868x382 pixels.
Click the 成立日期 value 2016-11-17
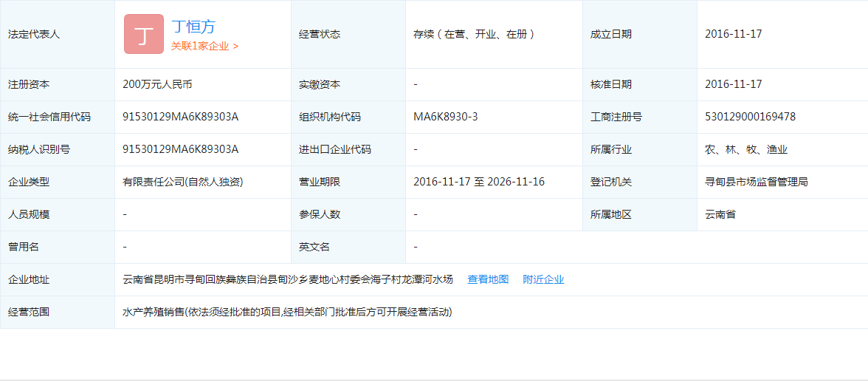733,34
